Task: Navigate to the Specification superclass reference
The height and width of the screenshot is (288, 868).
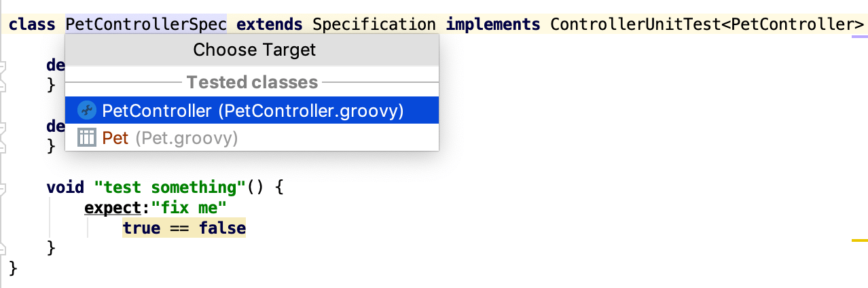Action: point(374,25)
